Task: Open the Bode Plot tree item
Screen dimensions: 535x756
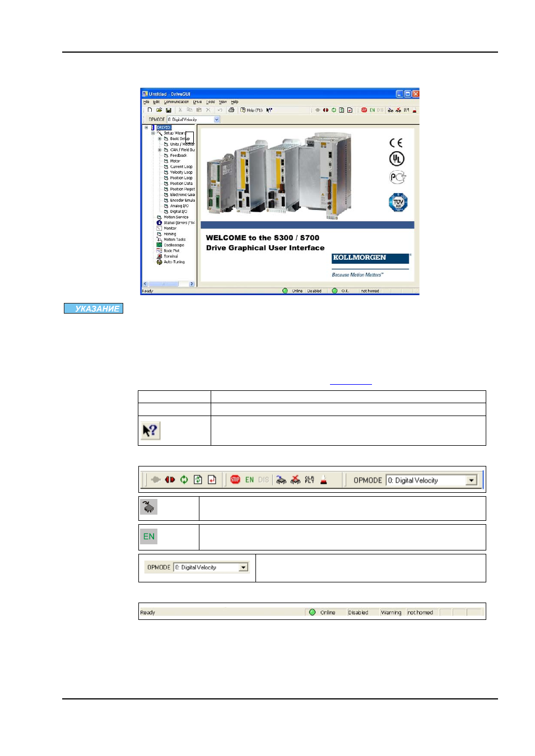Action: 171,251
